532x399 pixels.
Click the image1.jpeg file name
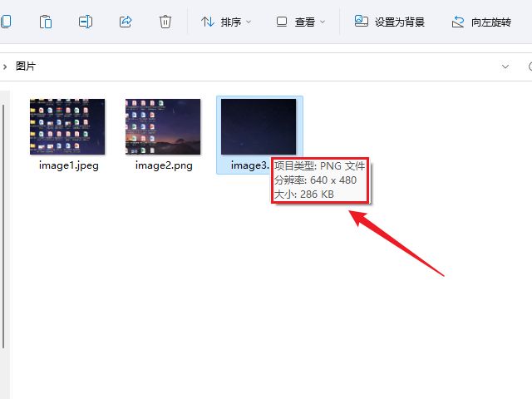pos(69,165)
